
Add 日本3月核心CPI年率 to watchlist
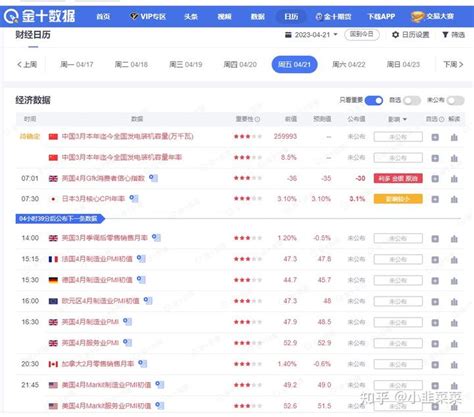[x=435, y=199]
